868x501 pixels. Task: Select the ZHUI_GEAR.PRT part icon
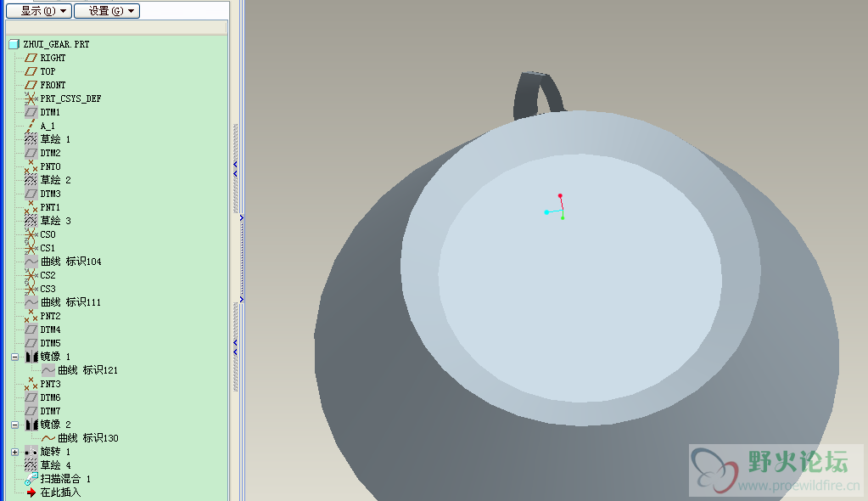coord(14,44)
